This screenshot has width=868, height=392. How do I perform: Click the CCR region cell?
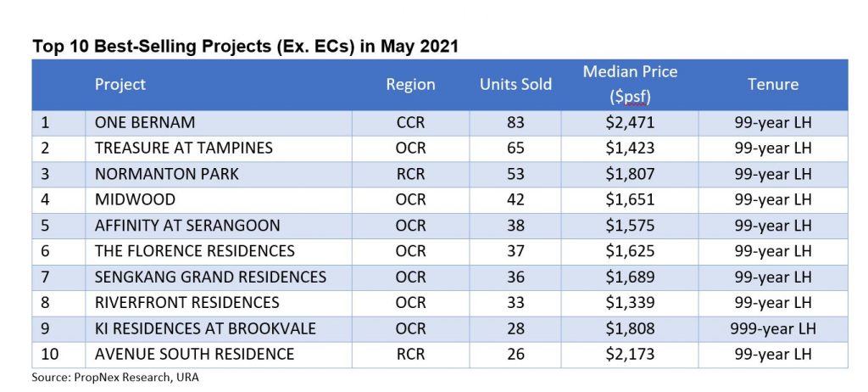click(410, 122)
